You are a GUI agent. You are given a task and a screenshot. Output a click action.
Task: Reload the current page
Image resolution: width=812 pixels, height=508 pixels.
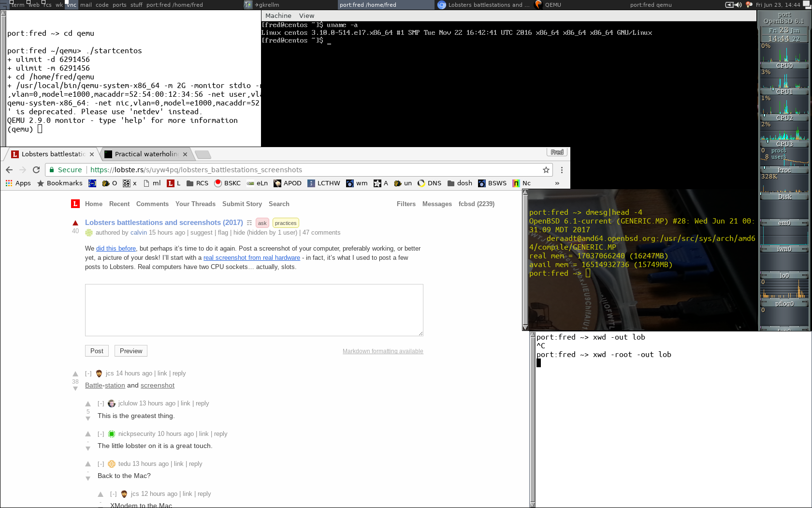(36, 170)
